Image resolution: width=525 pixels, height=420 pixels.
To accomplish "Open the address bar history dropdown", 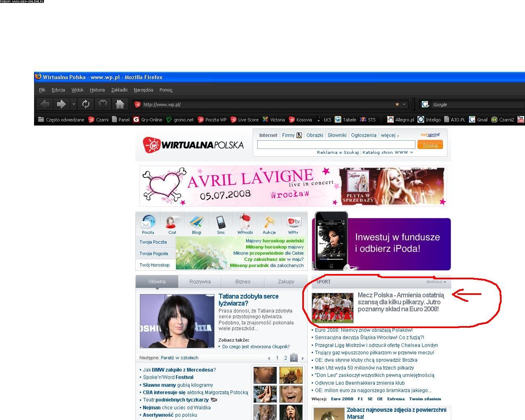I will coord(404,104).
